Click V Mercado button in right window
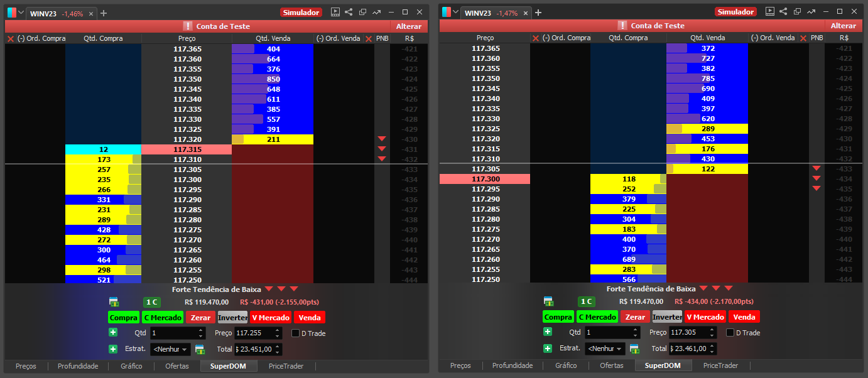Viewport: 868px width, 378px height. pos(705,317)
